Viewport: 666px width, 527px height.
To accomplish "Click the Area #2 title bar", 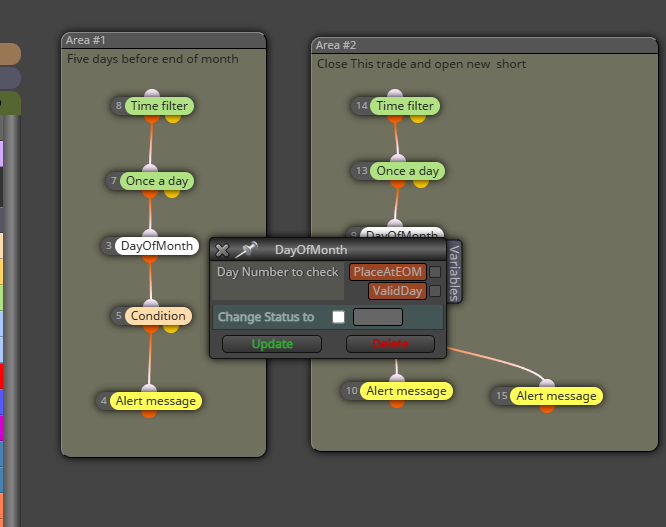I will (484, 45).
